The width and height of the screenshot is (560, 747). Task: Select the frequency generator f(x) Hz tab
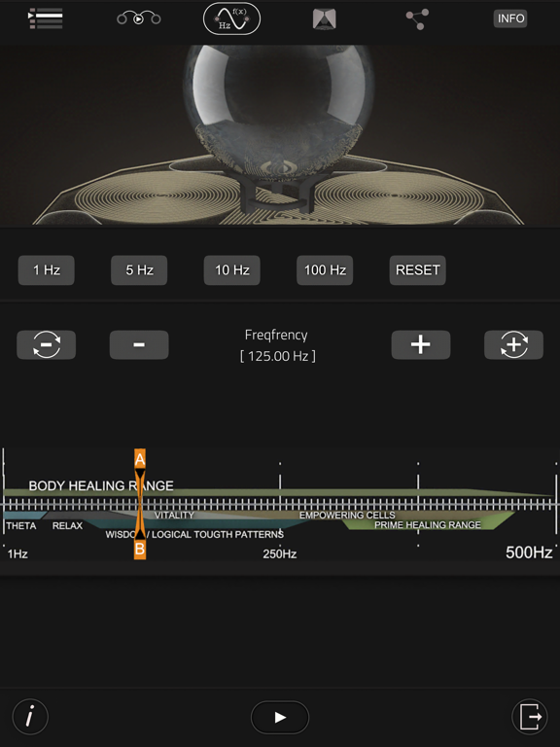click(x=232, y=19)
